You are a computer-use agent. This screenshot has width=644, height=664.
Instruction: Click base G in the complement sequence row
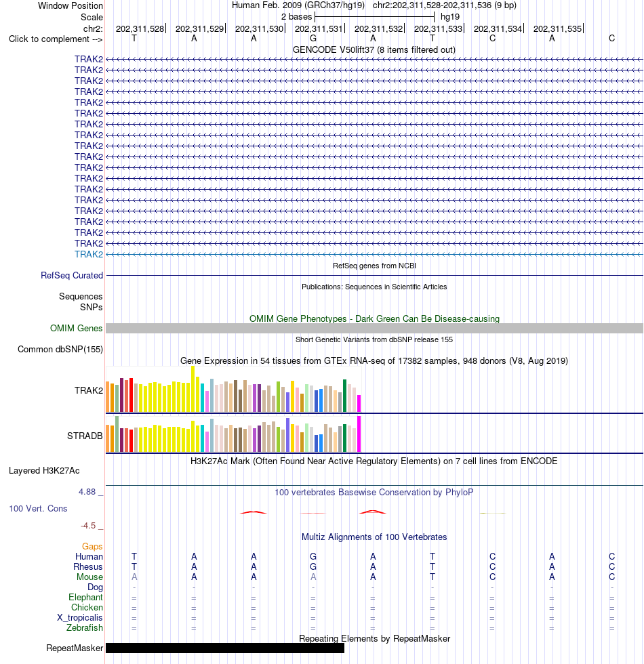tap(313, 39)
